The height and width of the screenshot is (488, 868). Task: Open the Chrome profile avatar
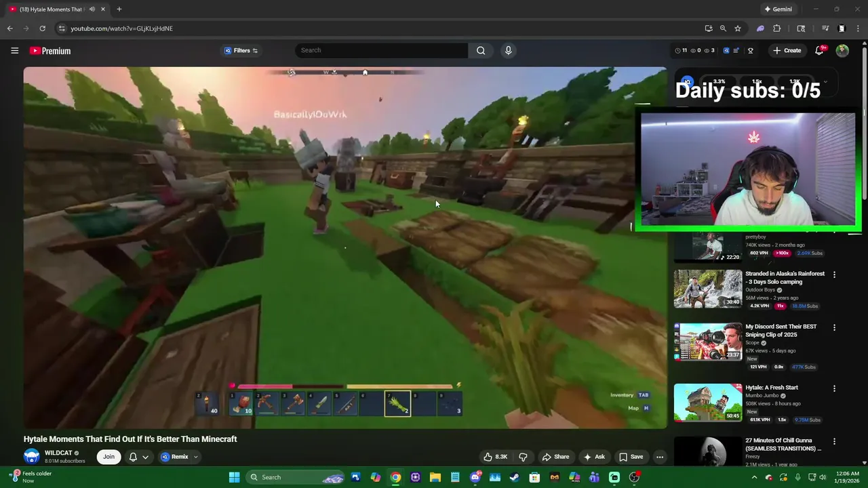click(x=842, y=28)
